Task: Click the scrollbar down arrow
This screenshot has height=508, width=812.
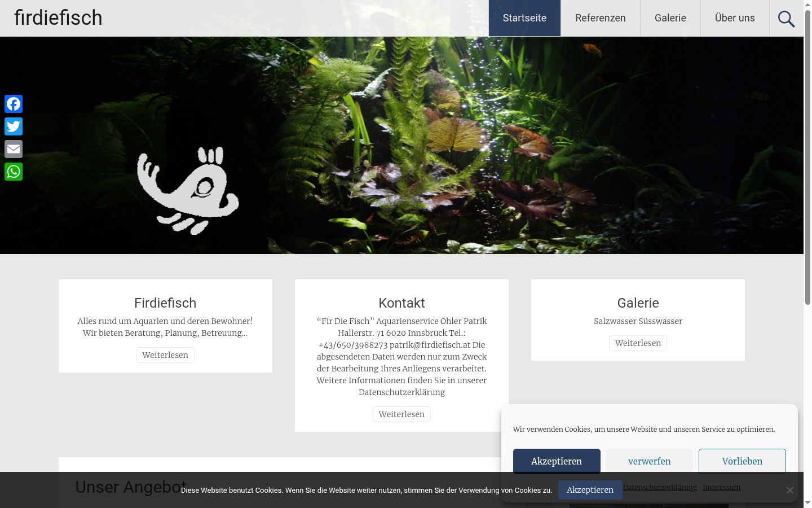Action: (x=807, y=502)
